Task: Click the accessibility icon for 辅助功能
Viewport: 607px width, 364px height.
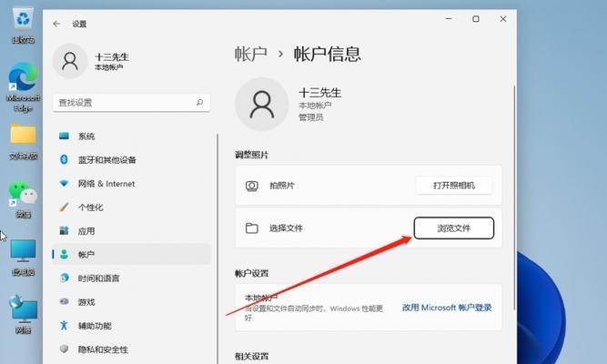Action: [x=65, y=325]
